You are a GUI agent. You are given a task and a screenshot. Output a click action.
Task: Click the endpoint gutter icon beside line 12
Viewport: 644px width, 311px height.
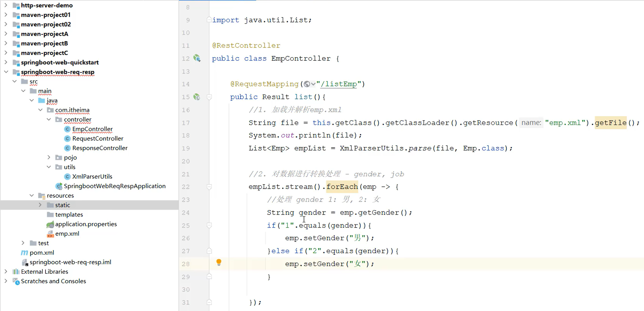(197, 58)
